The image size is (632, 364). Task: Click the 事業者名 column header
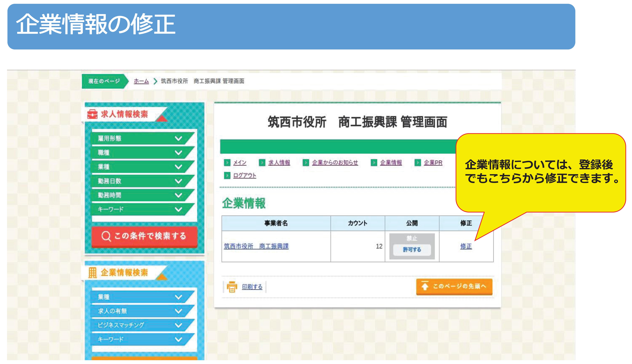click(276, 223)
